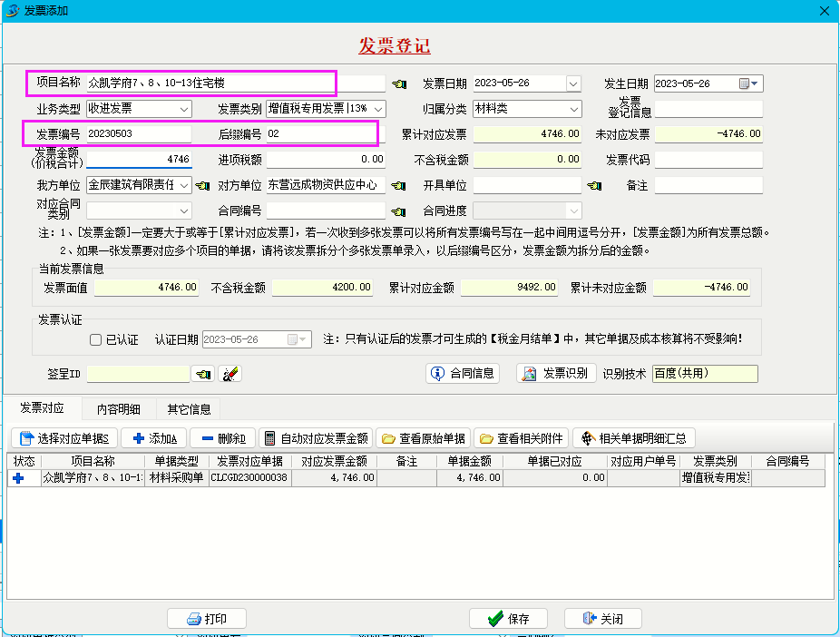840x637 pixels.
Task: Toggle the 已认证 checkbox
Action: pyautogui.click(x=96, y=340)
